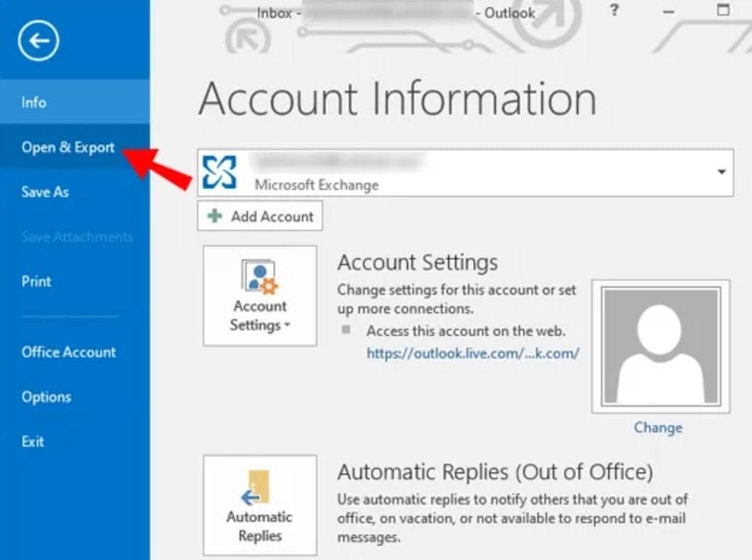Open the outlook.live.com web access link

(473, 353)
